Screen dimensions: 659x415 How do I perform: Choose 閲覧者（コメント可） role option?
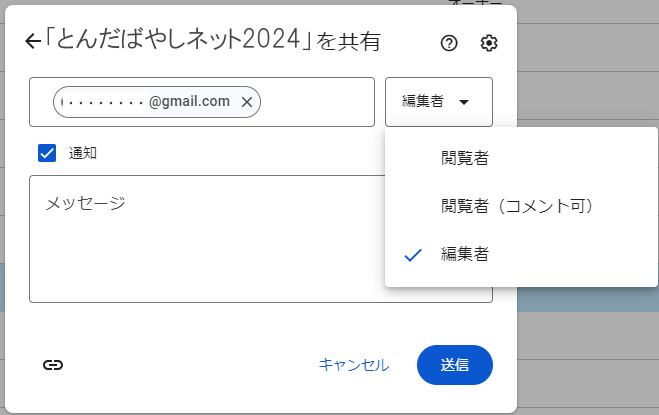coord(518,206)
